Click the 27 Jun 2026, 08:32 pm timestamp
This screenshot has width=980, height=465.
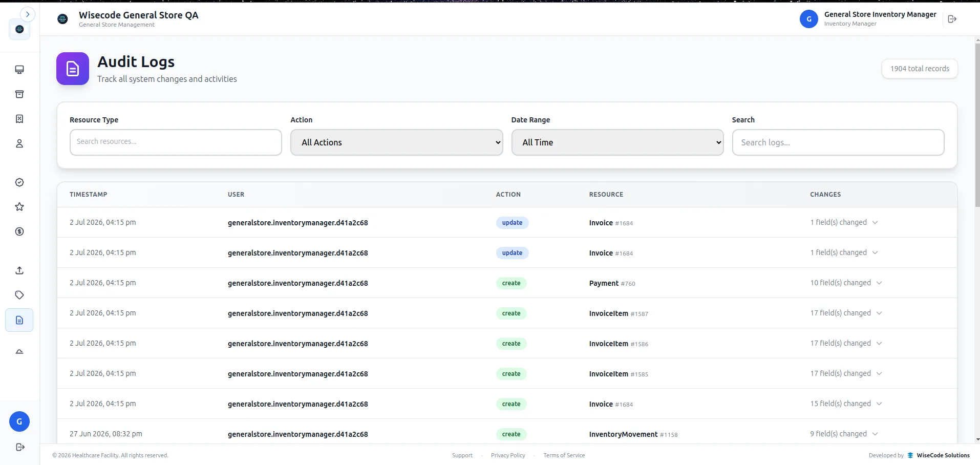(106, 434)
